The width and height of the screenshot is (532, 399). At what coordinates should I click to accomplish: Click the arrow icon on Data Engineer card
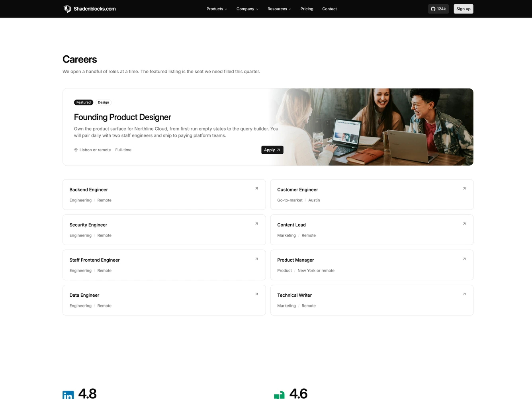[256, 294]
